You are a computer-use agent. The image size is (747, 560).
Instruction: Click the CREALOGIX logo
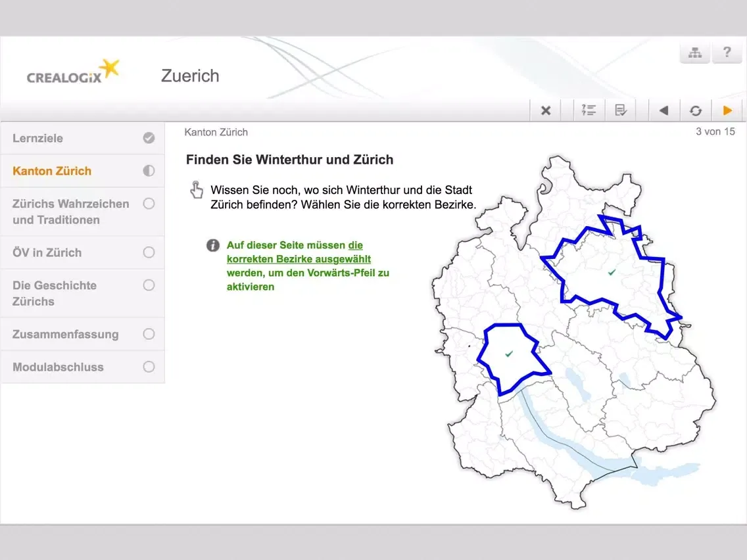click(73, 72)
